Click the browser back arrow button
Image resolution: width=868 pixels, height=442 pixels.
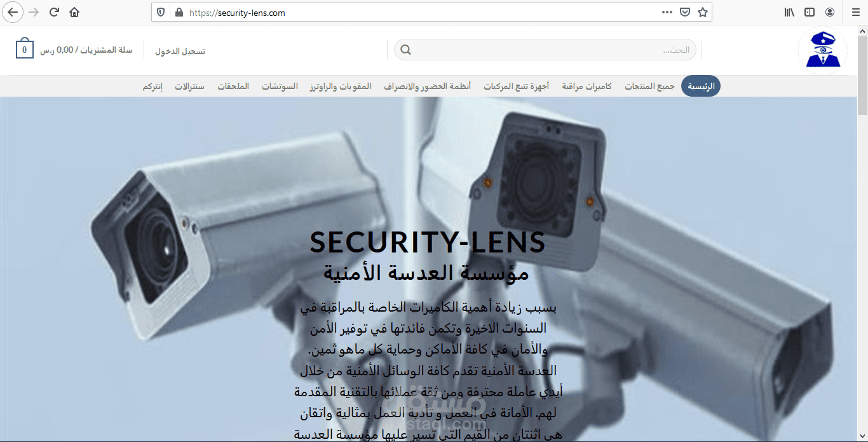point(13,12)
